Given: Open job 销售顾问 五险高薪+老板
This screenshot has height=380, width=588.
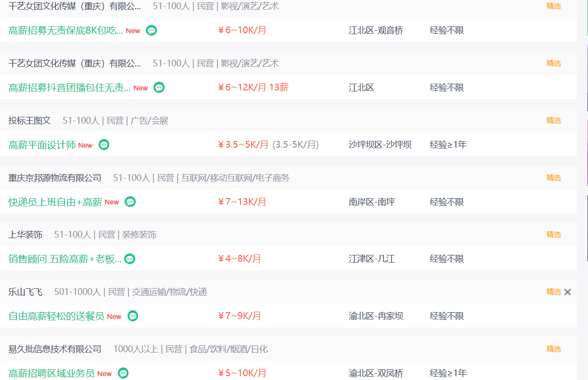Looking at the screenshot, I should click(65, 259).
